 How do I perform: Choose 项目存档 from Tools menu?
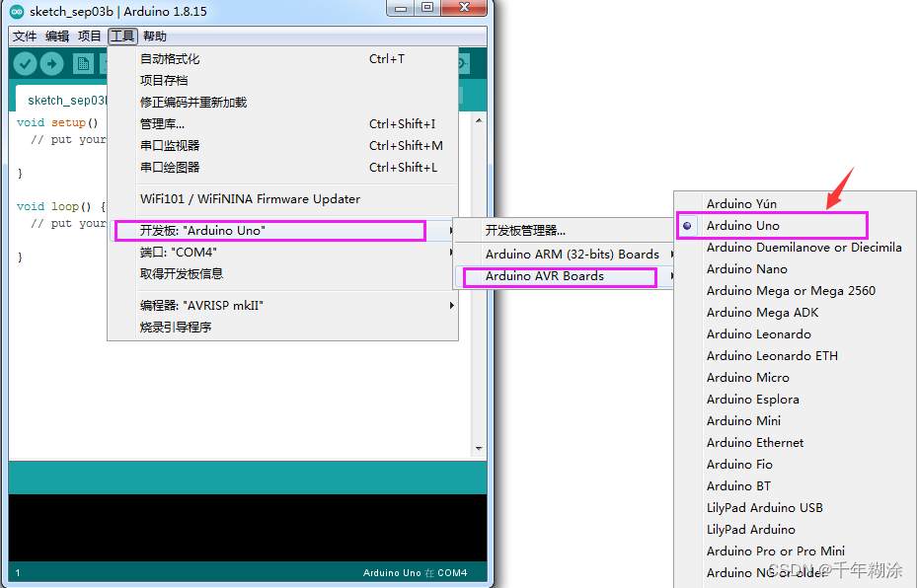coord(282,81)
